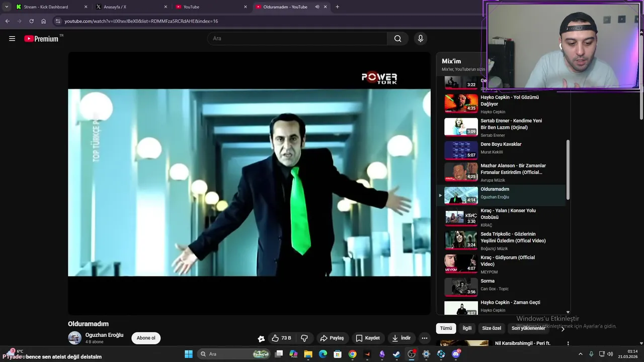Mute the Olduramadım tab audio icon
Viewport: 644px width, 362px height.
[317, 7]
